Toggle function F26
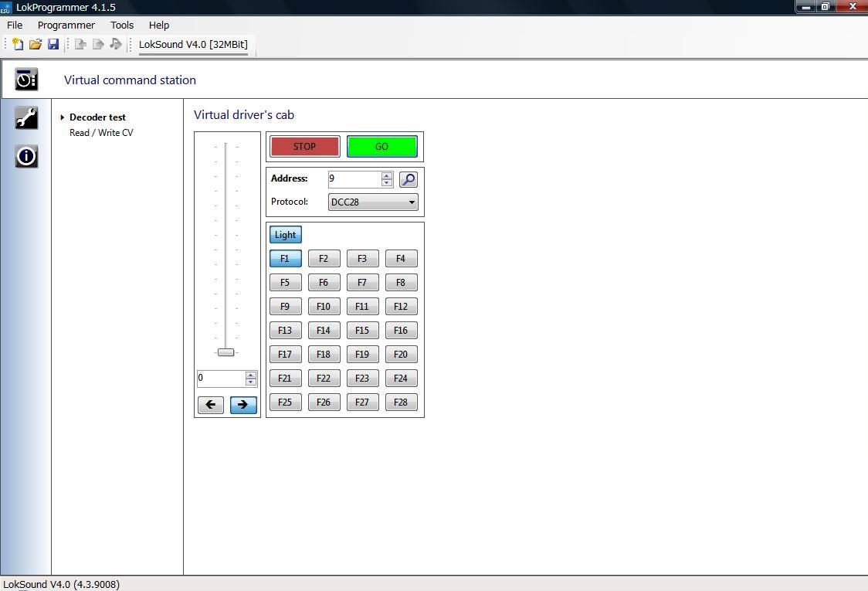This screenshot has width=868, height=591. 324,402
